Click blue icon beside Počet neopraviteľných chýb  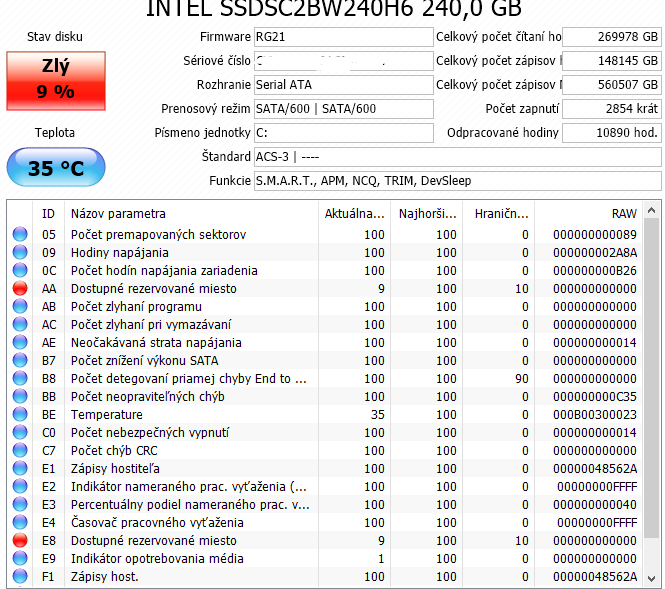click(x=20, y=397)
